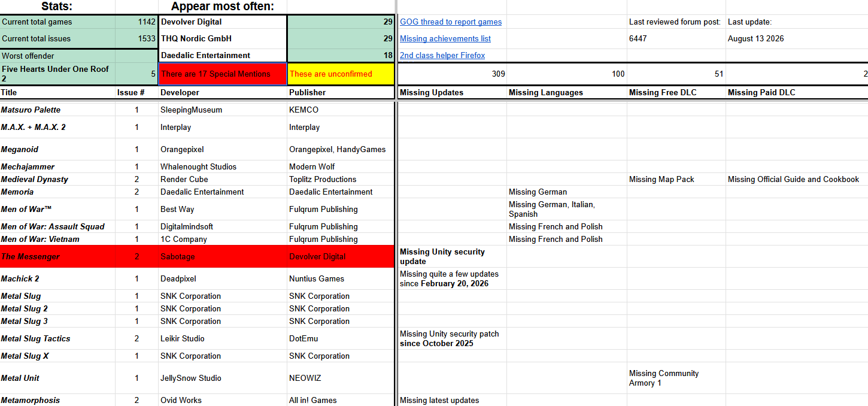
Task: Select the 'Toplitz Productions' publisher cell
Action: [x=341, y=180]
